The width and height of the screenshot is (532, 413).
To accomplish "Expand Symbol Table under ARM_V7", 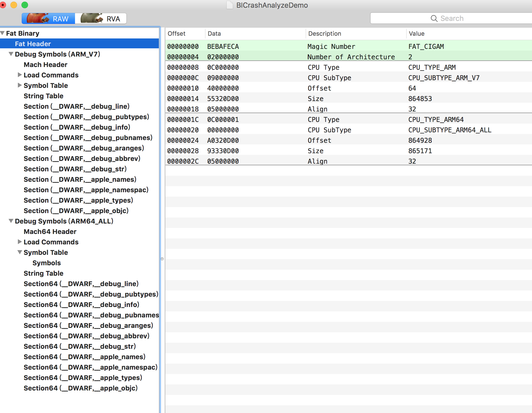I will pos(20,85).
